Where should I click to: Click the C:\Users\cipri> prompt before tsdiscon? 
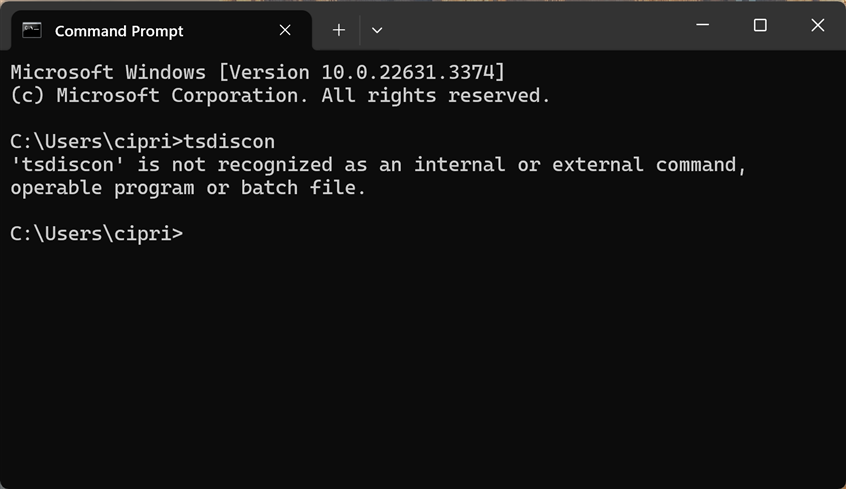[97, 141]
